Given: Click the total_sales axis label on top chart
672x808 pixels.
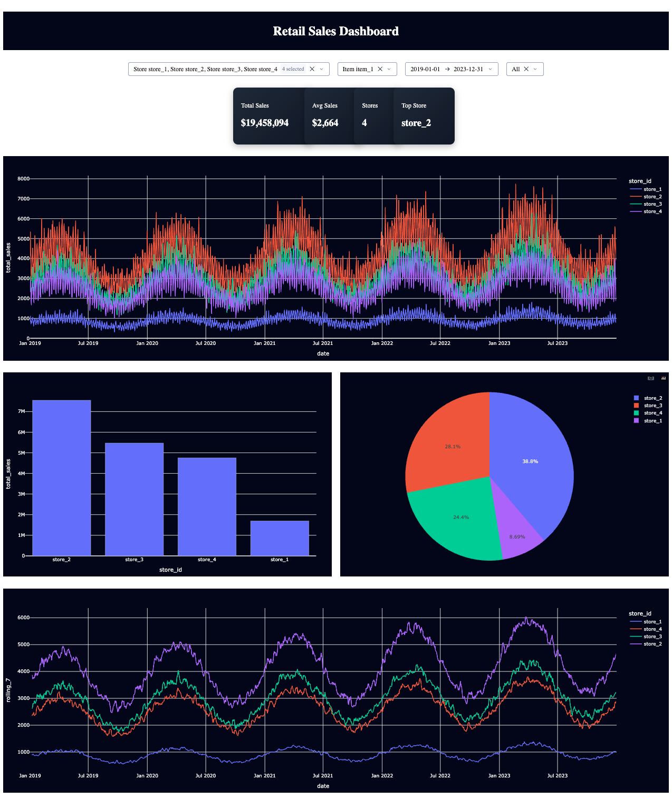Looking at the screenshot, I should (8, 258).
